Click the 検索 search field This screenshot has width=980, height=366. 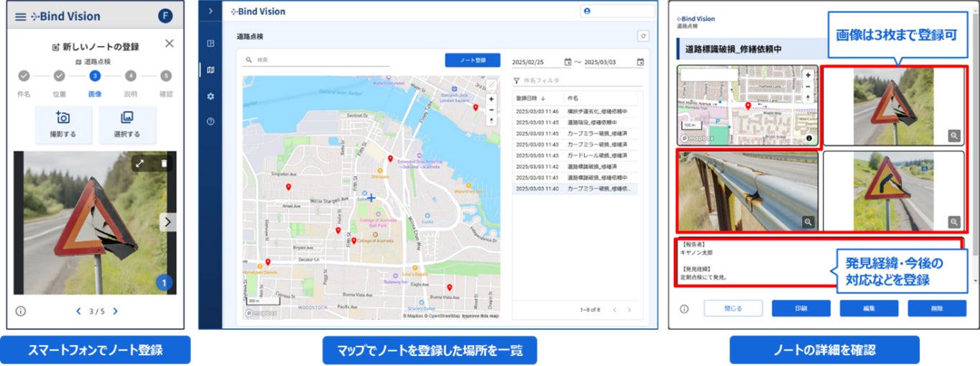(x=317, y=60)
